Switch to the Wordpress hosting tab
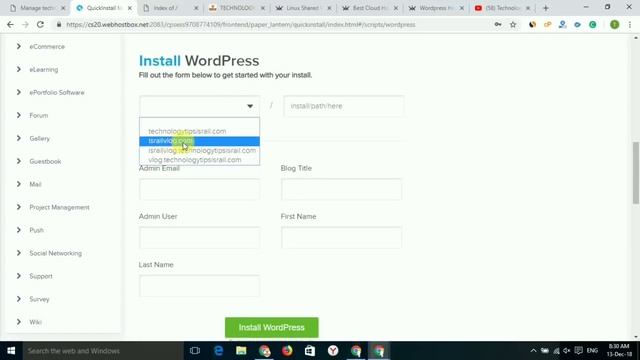Screen dimensions: 640x360 436,8
